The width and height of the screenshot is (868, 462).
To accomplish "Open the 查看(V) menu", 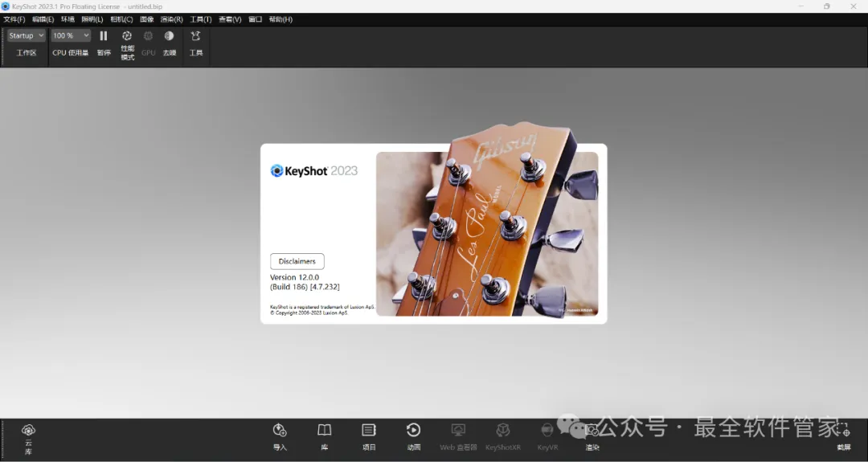I will coord(231,19).
